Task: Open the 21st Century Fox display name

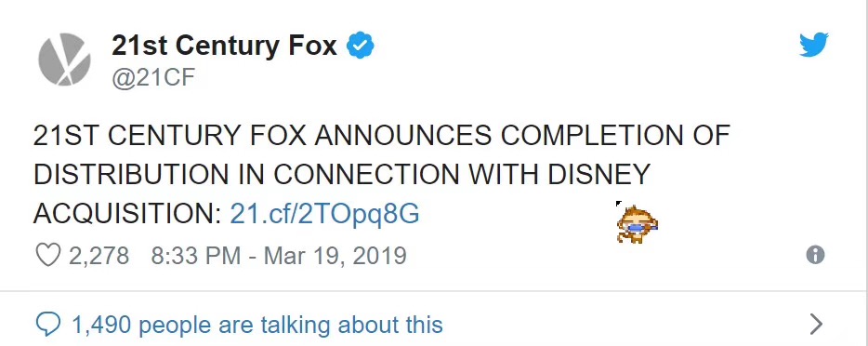Action: tap(224, 46)
